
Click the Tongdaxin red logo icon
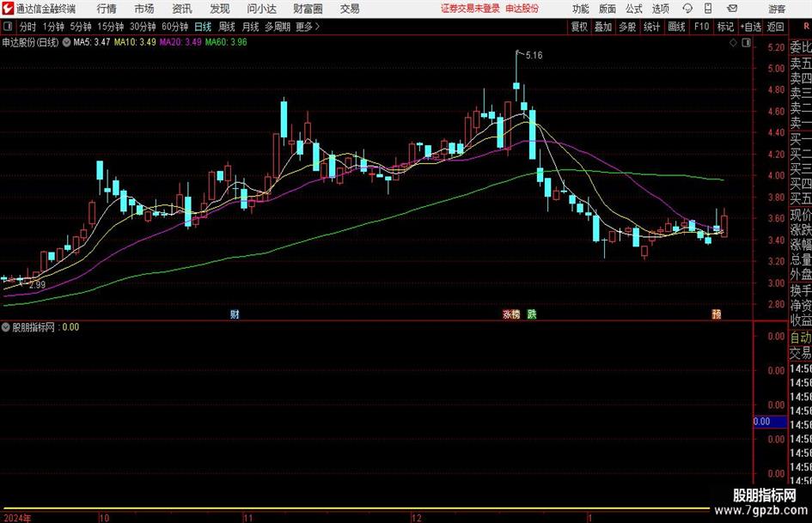[x=8, y=9]
